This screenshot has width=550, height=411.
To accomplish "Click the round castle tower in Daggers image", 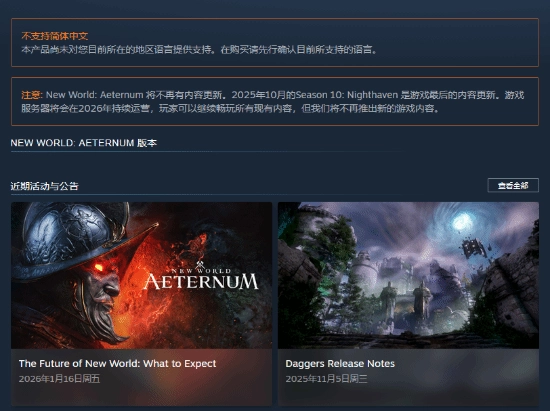I will [x=365, y=270].
